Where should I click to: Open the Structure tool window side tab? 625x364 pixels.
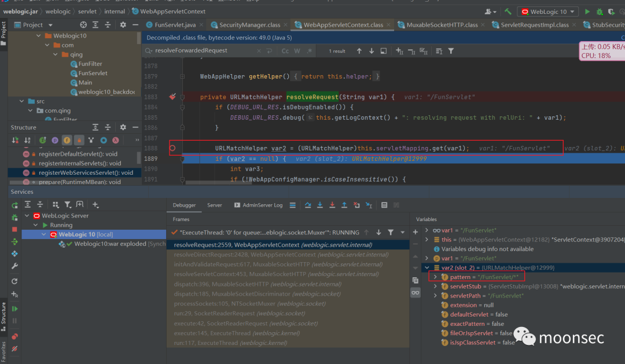(3, 317)
